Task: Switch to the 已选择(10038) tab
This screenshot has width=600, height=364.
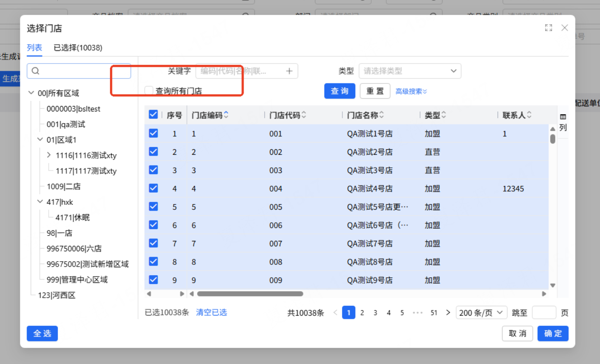Action: click(x=78, y=48)
